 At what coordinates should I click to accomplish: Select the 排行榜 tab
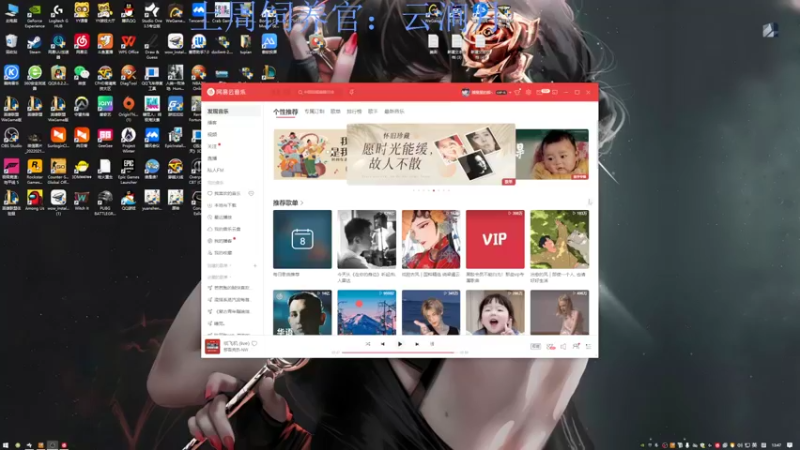tap(354, 111)
